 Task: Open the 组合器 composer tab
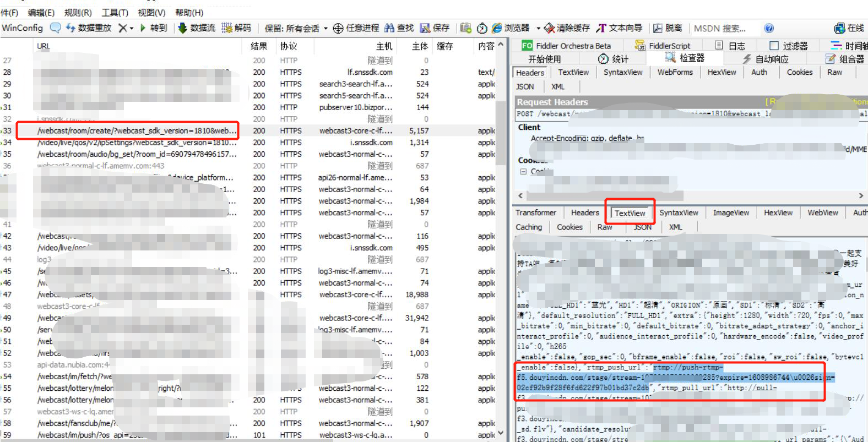click(844, 59)
